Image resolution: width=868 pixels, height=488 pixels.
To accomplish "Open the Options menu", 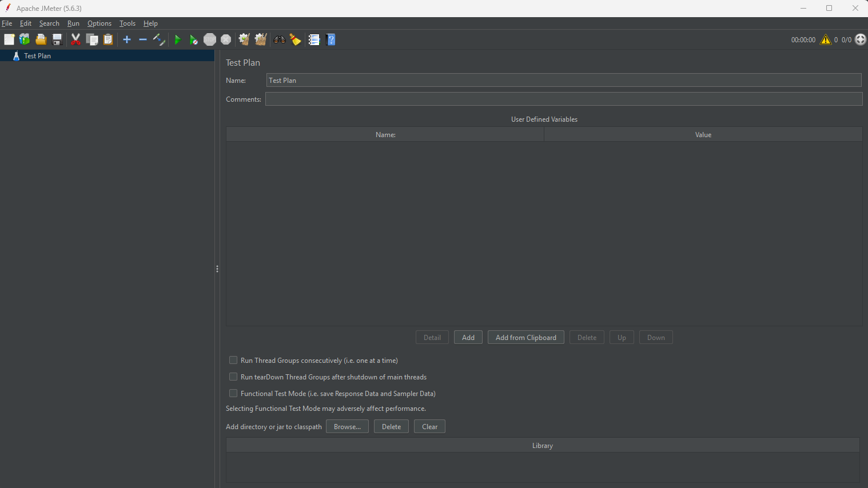I will coord(99,23).
